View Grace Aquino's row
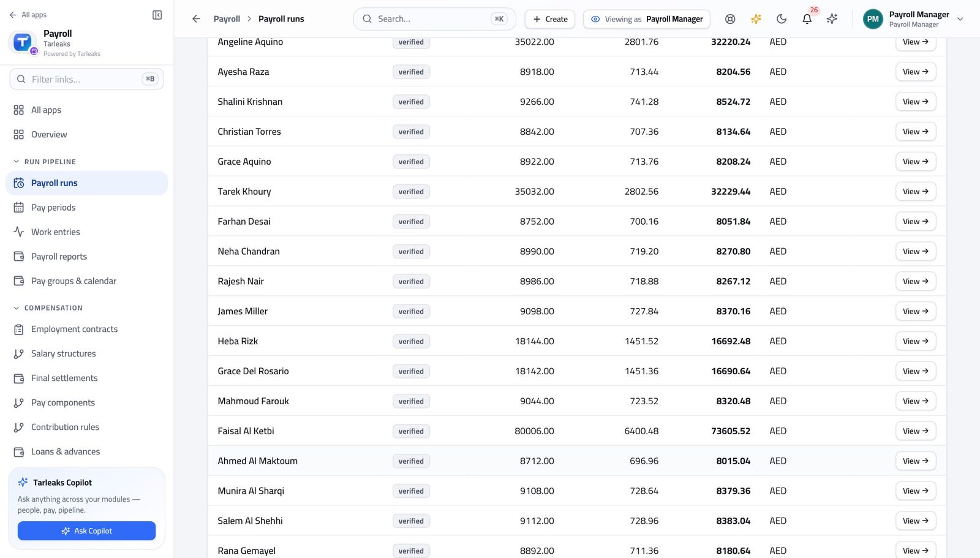 tap(916, 162)
